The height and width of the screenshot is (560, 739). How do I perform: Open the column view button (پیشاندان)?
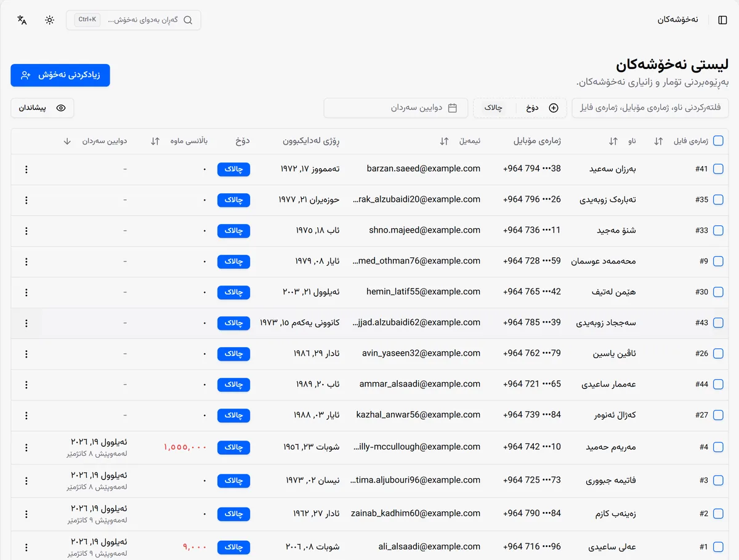pos(42,108)
